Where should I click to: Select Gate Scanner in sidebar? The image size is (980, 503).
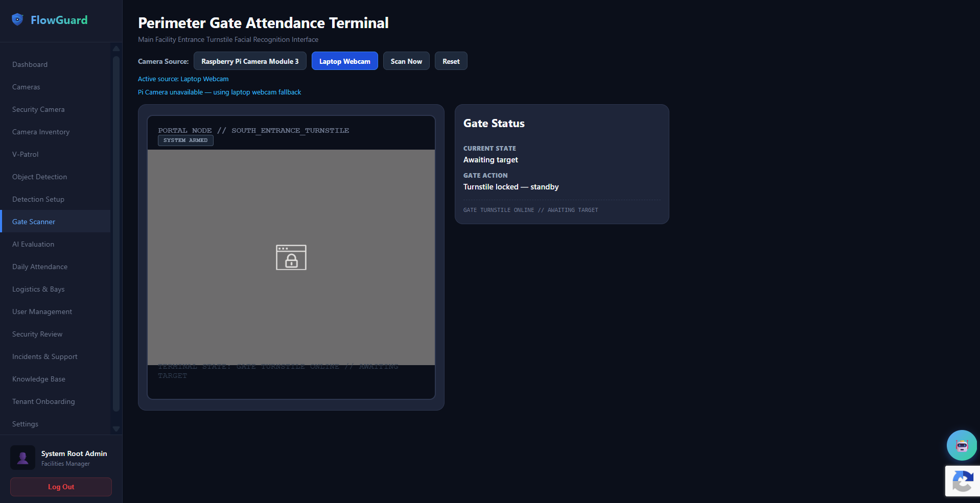coord(55,222)
